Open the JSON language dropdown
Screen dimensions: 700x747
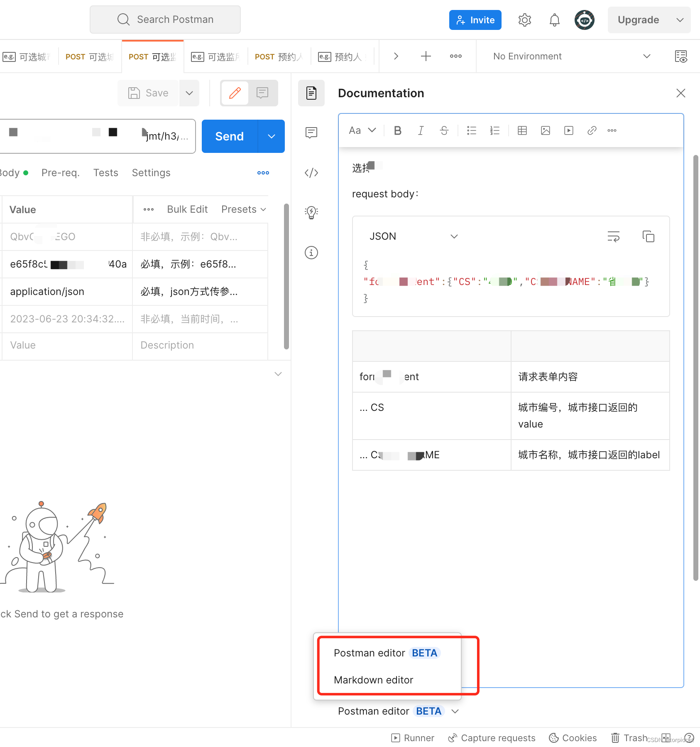[x=413, y=236]
